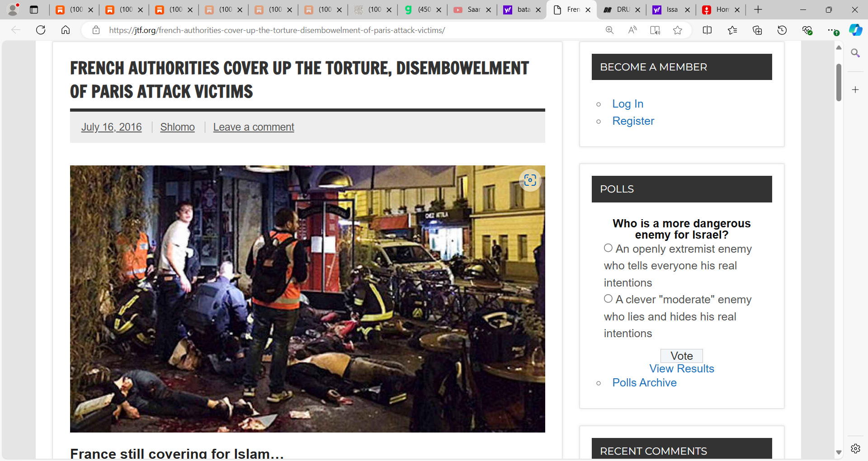Open the Polls Archive link
The width and height of the screenshot is (868, 461).
(644, 382)
